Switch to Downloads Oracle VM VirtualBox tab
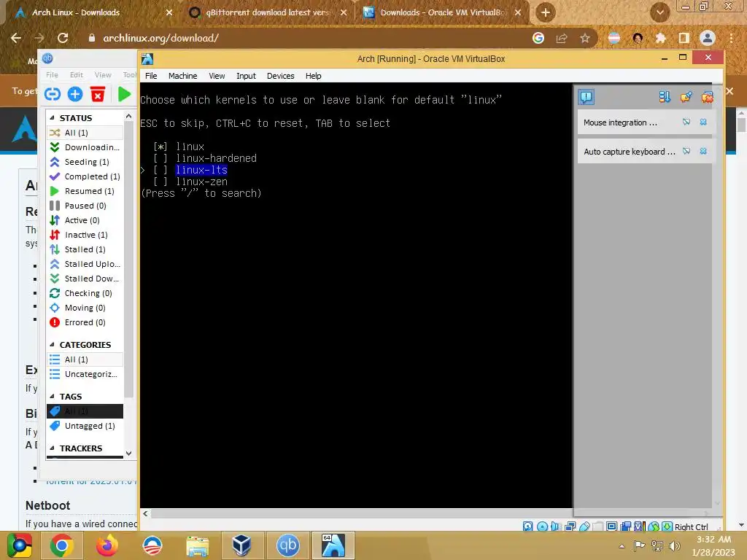The height and width of the screenshot is (560, 747). (x=442, y=12)
